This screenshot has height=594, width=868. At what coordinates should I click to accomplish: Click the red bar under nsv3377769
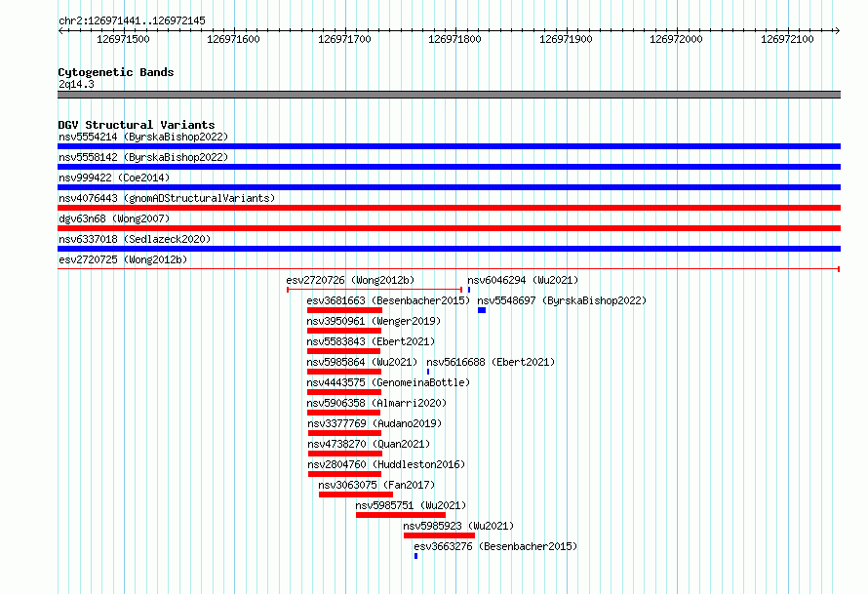coord(344,433)
